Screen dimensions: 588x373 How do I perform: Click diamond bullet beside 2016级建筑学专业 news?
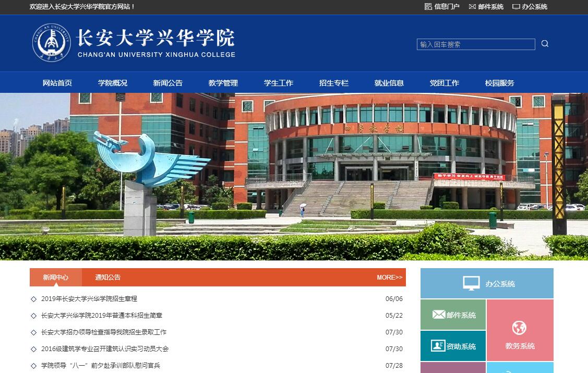pos(34,349)
